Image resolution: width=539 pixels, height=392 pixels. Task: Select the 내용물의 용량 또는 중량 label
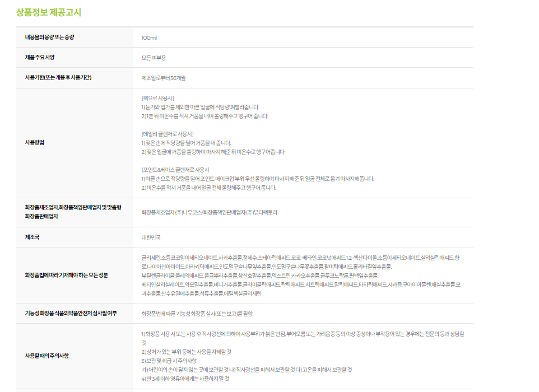click(49, 37)
